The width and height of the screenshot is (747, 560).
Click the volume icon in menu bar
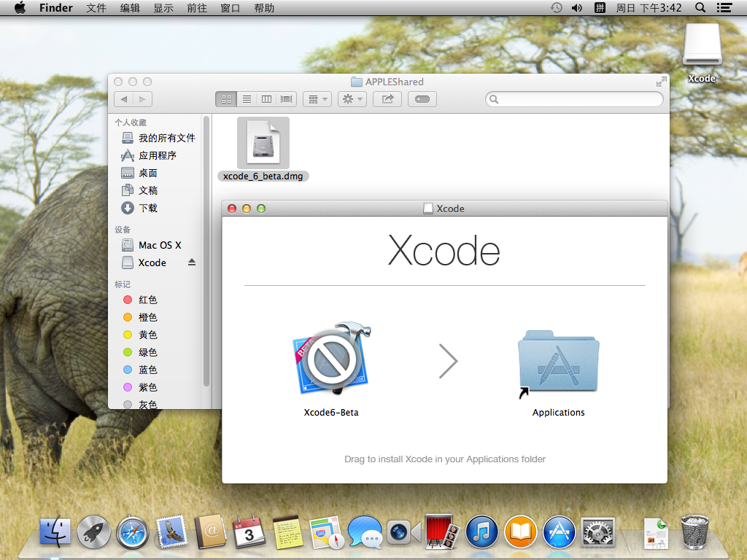577,7
